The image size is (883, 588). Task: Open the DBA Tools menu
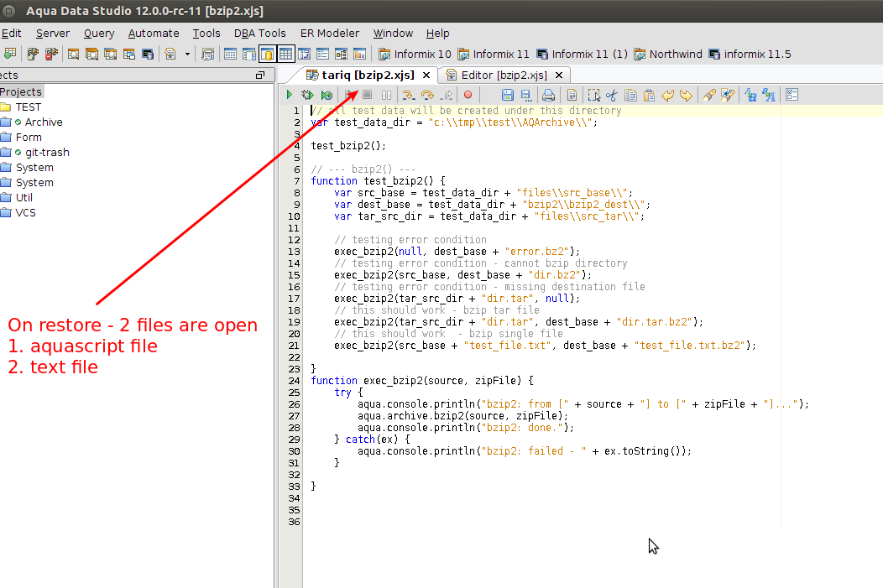259,34
